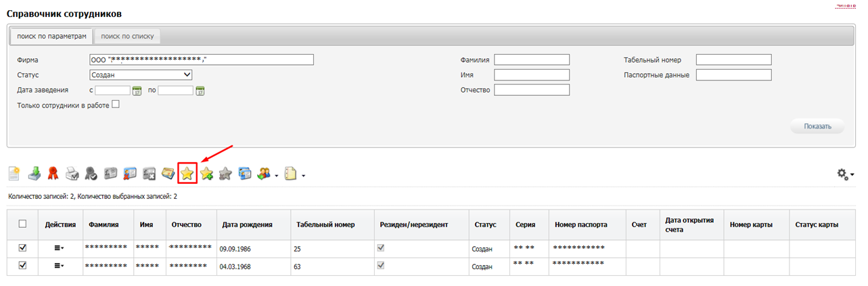Toggle the select-all checkbox in table header
868x286 pixels.
point(22,224)
